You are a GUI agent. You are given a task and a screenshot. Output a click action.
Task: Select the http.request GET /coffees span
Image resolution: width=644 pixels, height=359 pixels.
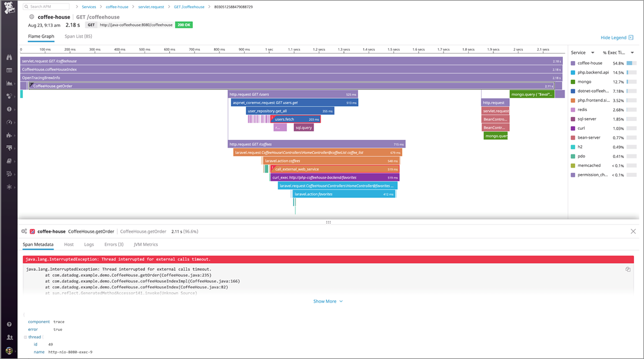pos(316,145)
